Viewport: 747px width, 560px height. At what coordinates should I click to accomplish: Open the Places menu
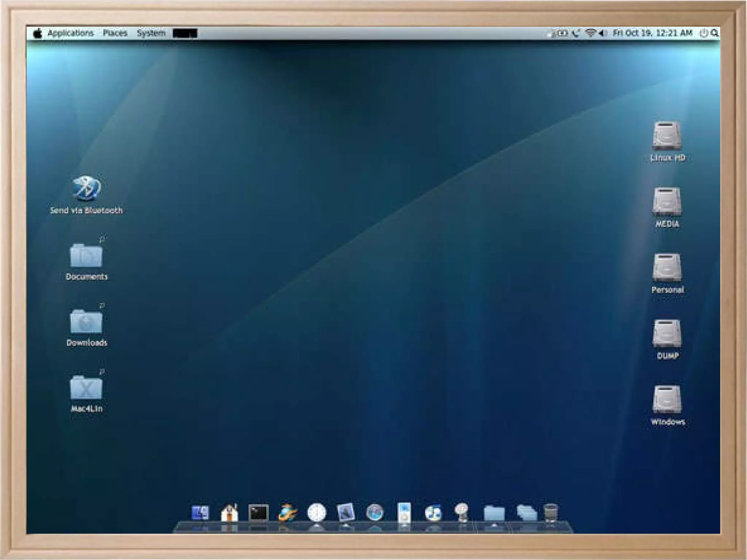(x=115, y=33)
